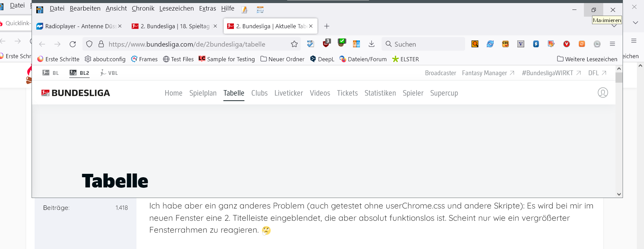Click the page scrollbar down arrow
Viewport: 644px width, 249px height.
click(x=619, y=194)
